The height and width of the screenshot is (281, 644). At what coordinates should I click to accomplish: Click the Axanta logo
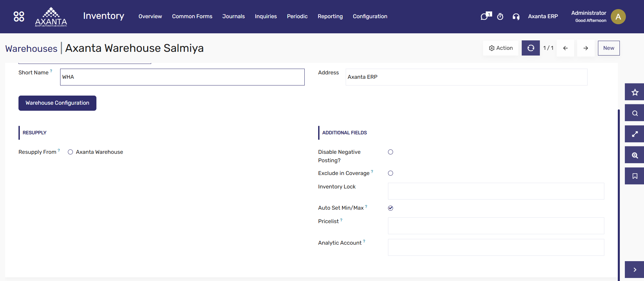point(51,17)
